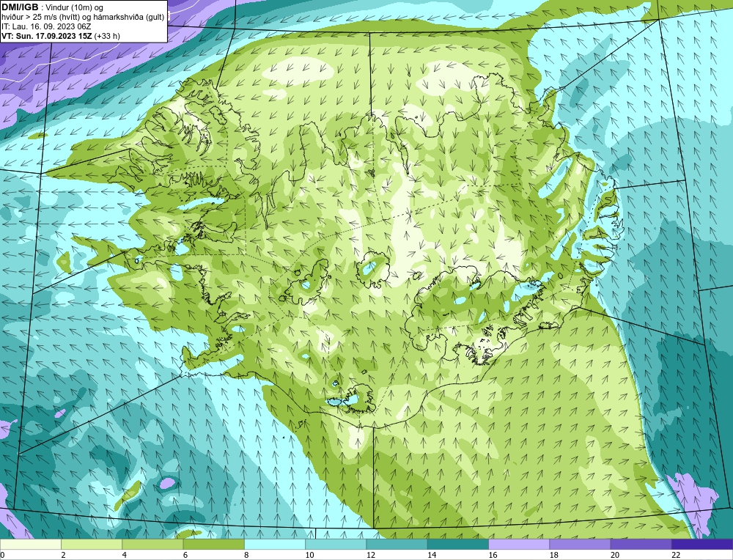Pick the 20–22 m/s purple legend swatch
This screenshot has width=733, height=560.
click(641, 545)
